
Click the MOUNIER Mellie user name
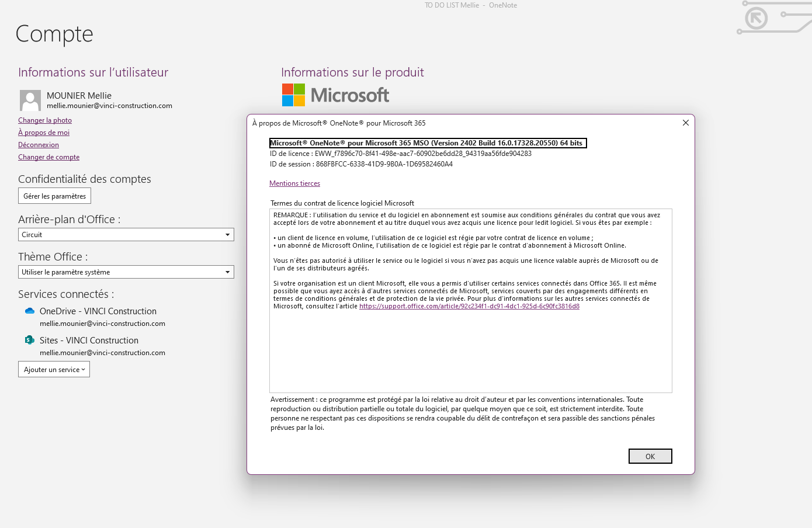click(x=79, y=96)
